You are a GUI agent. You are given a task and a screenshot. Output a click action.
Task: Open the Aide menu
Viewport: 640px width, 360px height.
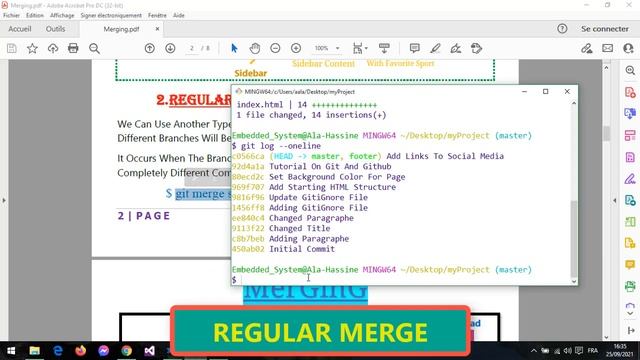(179, 15)
